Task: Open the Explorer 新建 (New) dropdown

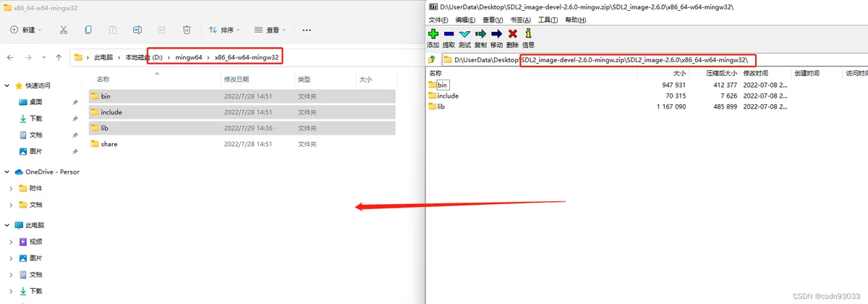Action: pos(27,30)
